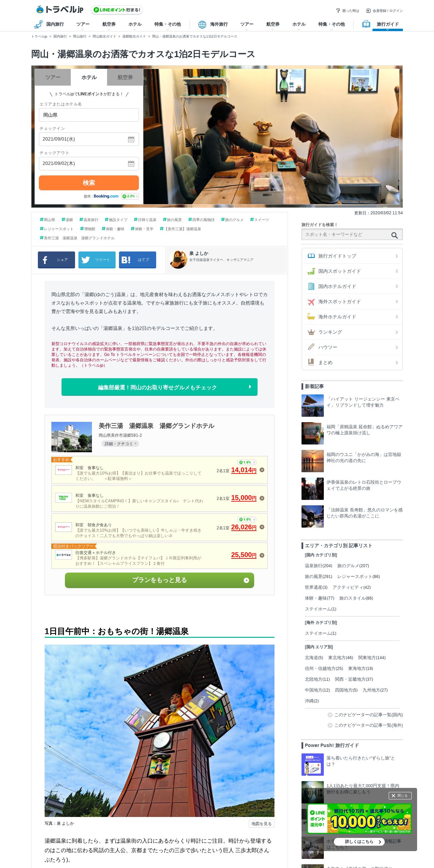Click the guide search magnifier icon
The height and width of the screenshot is (868, 434).
point(394,235)
